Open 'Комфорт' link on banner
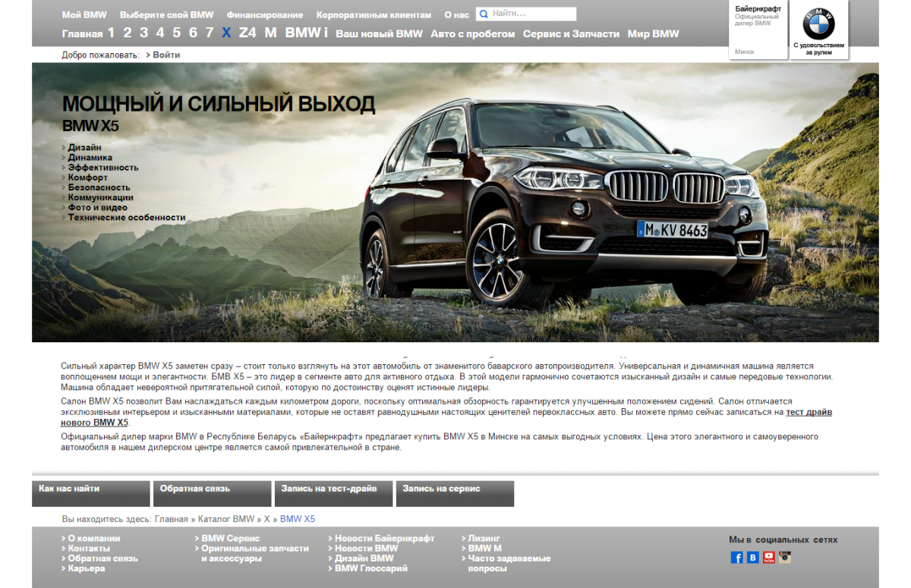The height and width of the screenshot is (588, 911). (x=87, y=177)
